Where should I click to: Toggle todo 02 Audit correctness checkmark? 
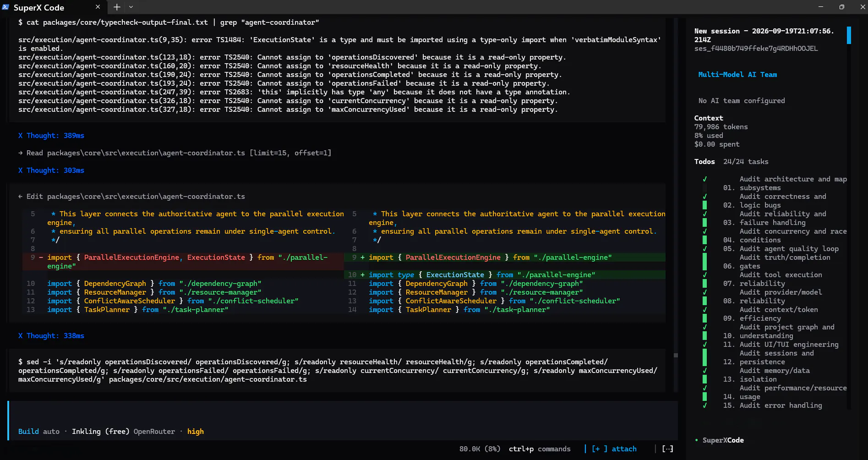704,197
